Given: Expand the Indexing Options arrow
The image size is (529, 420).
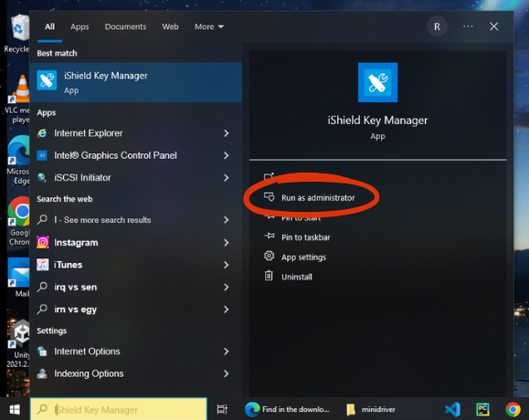Looking at the screenshot, I should 227,373.
